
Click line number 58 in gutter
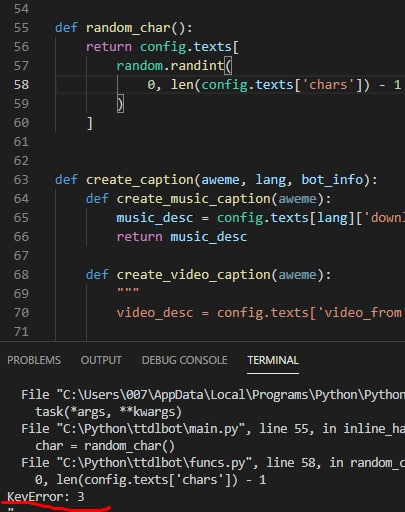(x=21, y=85)
